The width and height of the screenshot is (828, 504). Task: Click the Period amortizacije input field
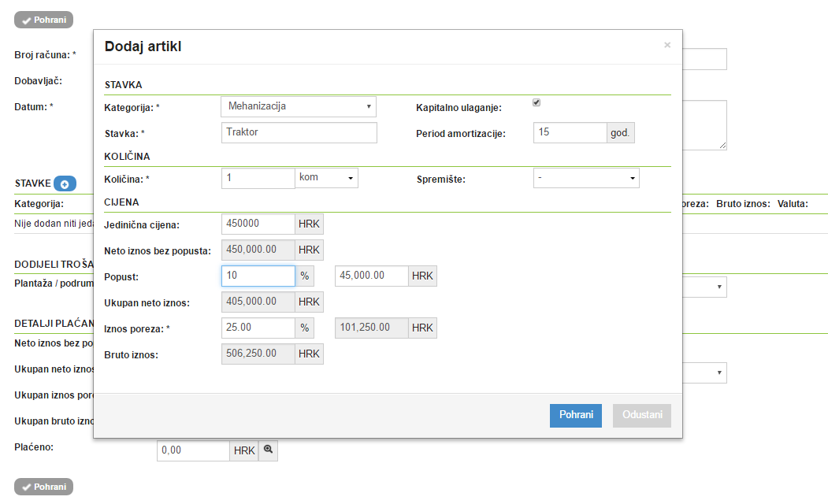569,132
